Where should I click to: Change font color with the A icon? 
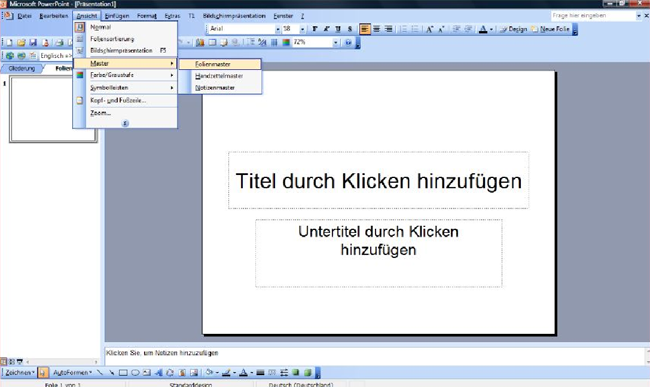(x=483, y=29)
